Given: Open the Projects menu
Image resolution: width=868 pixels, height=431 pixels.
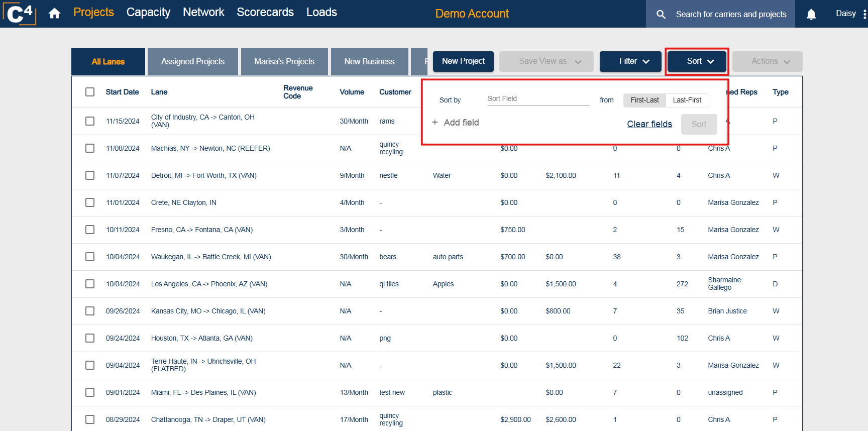Looking at the screenshot, I should pyautogui.click(x=94, y=12).
